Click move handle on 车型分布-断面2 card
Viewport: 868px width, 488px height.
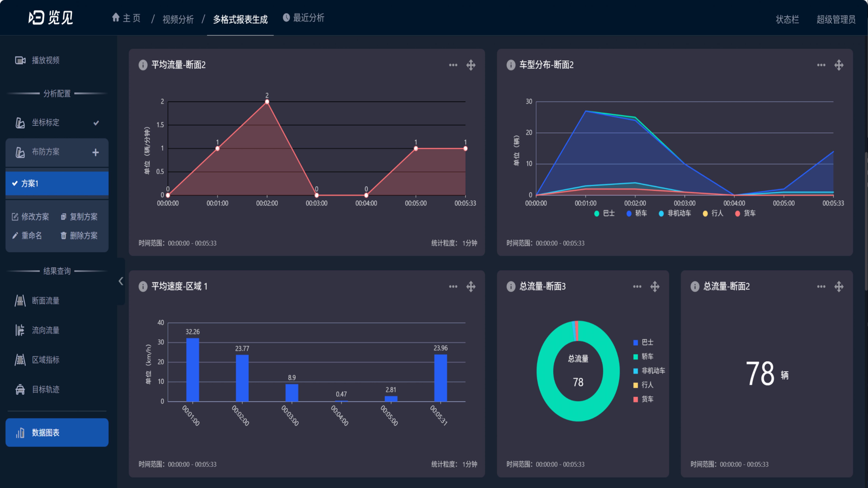pos(839,65)
